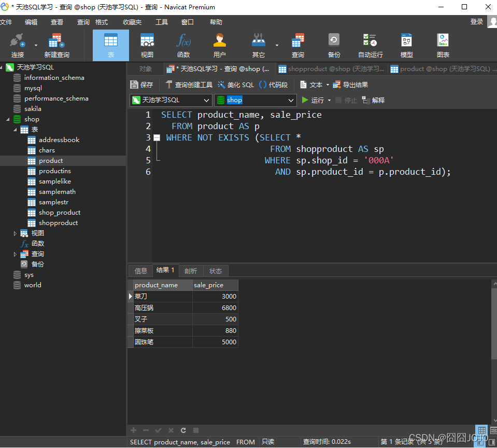Open the Function (函数) toolbar icon
Screen dimensions: 497x448
[183, 45]
